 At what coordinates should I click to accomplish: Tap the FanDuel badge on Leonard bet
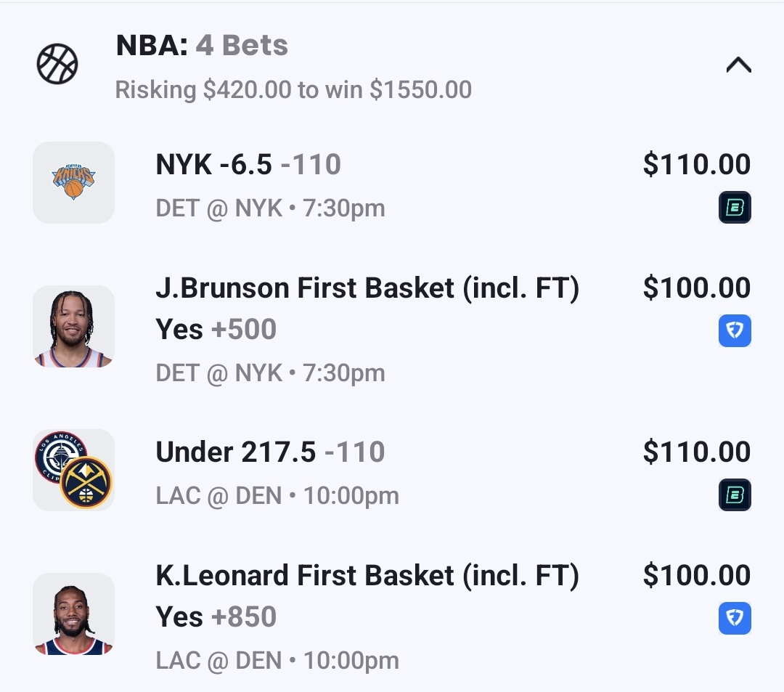(735, 619)
